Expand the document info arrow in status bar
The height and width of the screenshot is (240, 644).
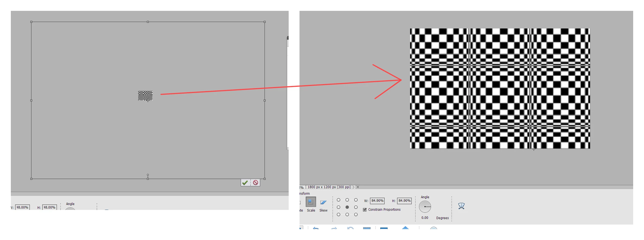(x=353, y=187)
